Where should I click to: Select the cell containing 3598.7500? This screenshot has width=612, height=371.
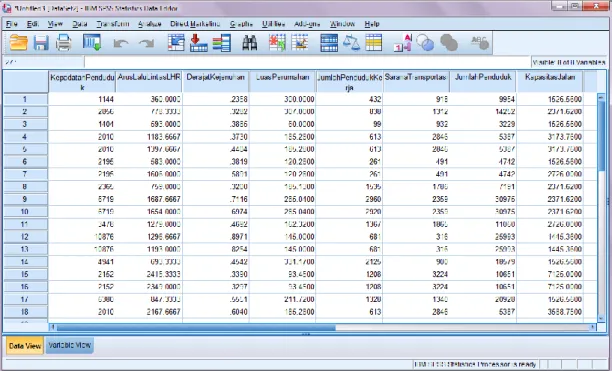550,312
